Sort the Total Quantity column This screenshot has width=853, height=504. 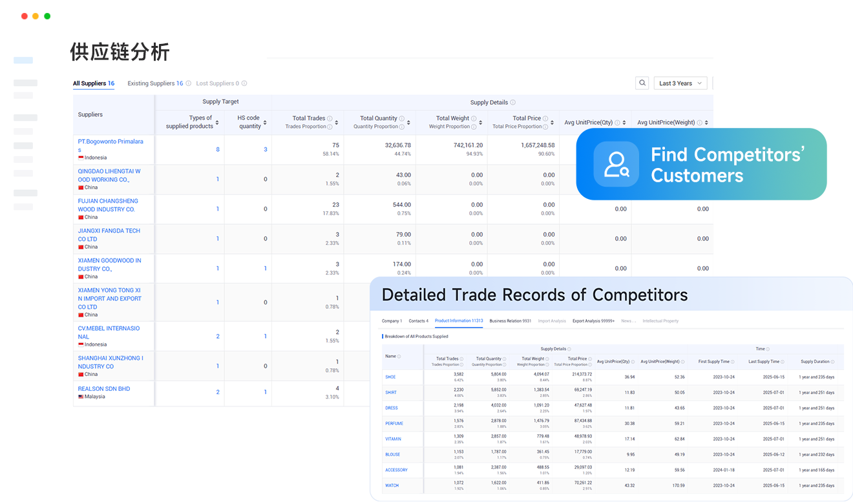410,123
